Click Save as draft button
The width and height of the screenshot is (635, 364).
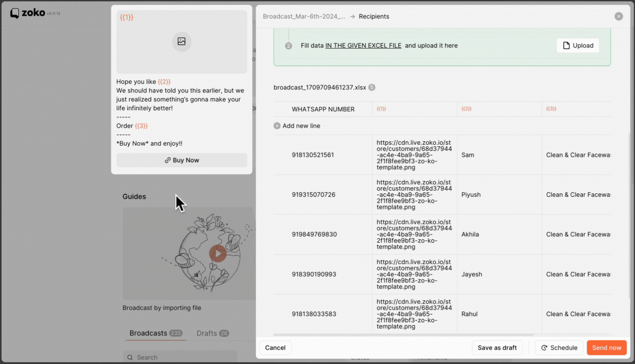tap(497, 348)
